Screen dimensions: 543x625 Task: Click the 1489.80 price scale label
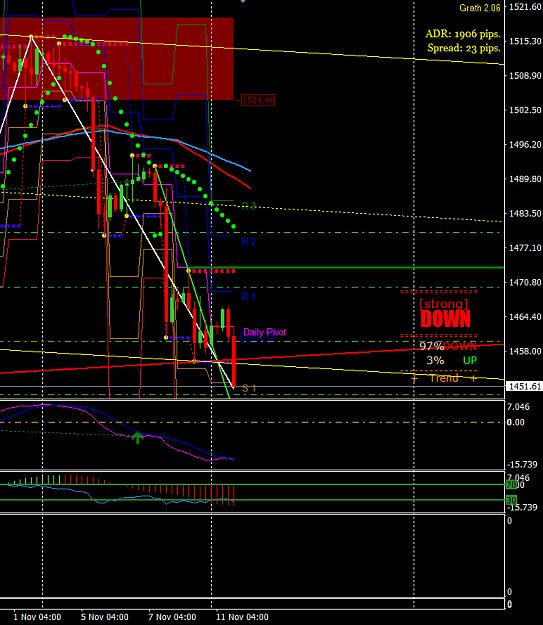(525, 179)
